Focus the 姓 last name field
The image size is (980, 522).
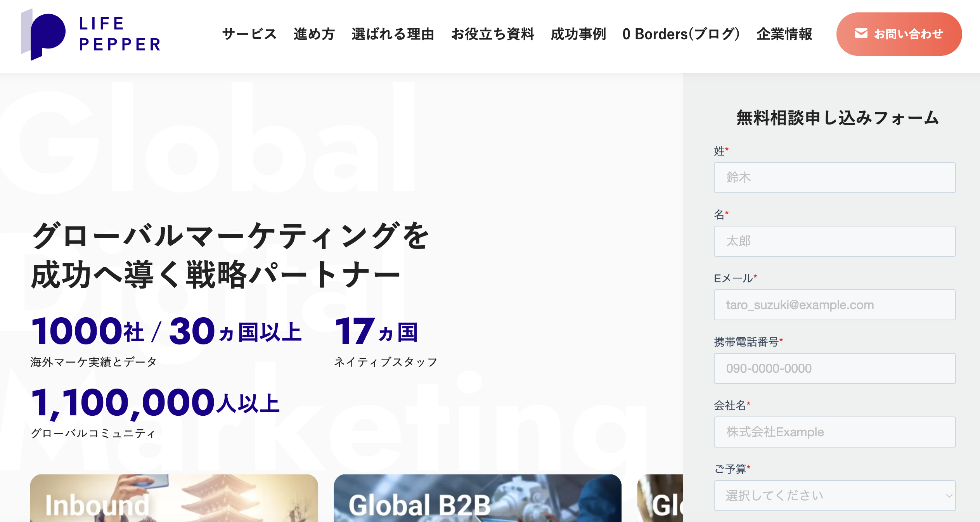click(835, 178)
